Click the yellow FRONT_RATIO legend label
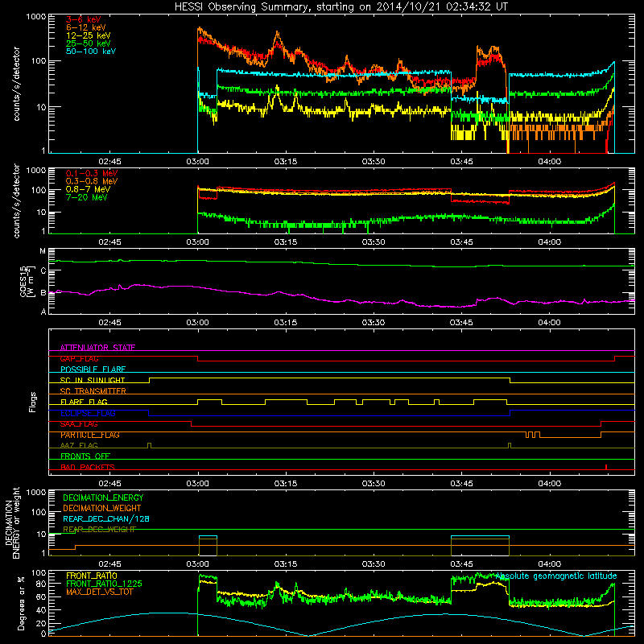Viewport: 644px width, 644px height. pyautogui.click(x=92, y=576)
